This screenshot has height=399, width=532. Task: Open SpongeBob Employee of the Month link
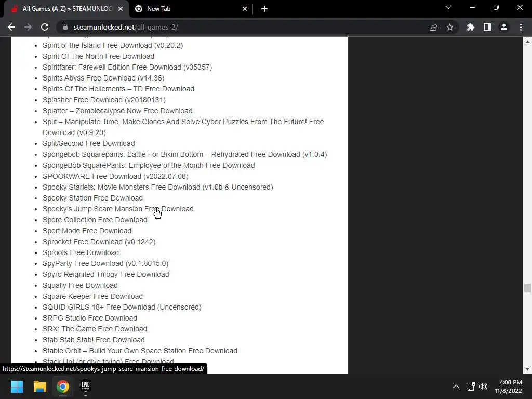[149, 165]
